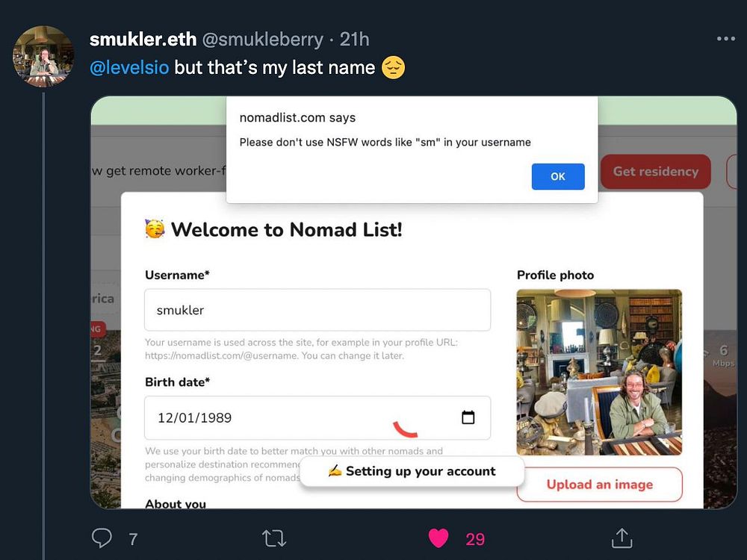Click the 21h tweet timestamp
This screenshot has width=747, height=560.
[x=354, y=40]
